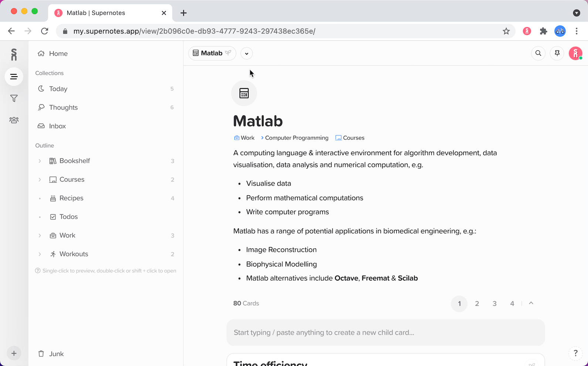Open the Today collection
The height and width of the screenshot is (366, 588).
pos(58,89)
